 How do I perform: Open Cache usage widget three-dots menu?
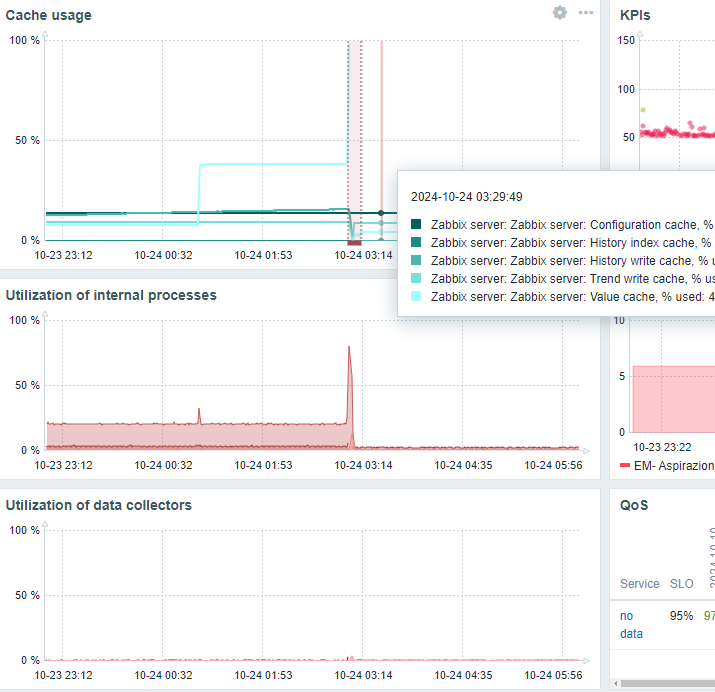585,13
